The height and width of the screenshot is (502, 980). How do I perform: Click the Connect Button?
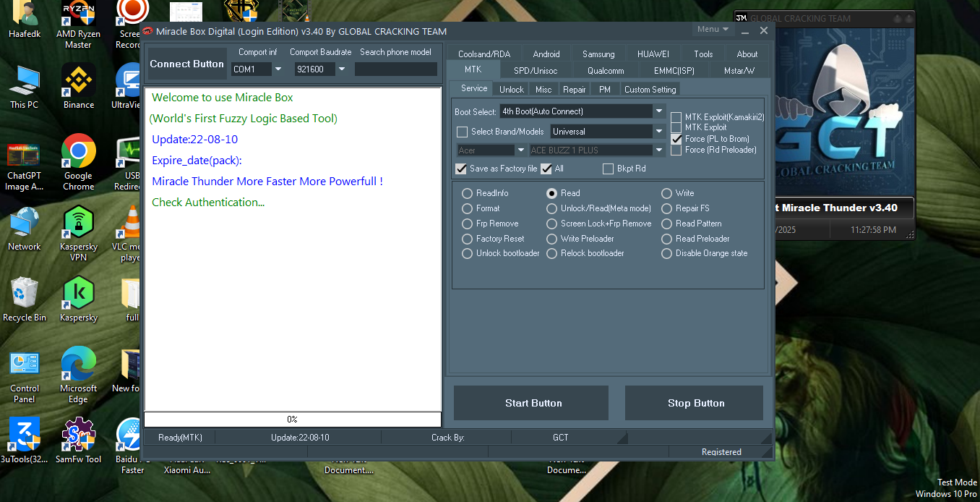[186, 64]
